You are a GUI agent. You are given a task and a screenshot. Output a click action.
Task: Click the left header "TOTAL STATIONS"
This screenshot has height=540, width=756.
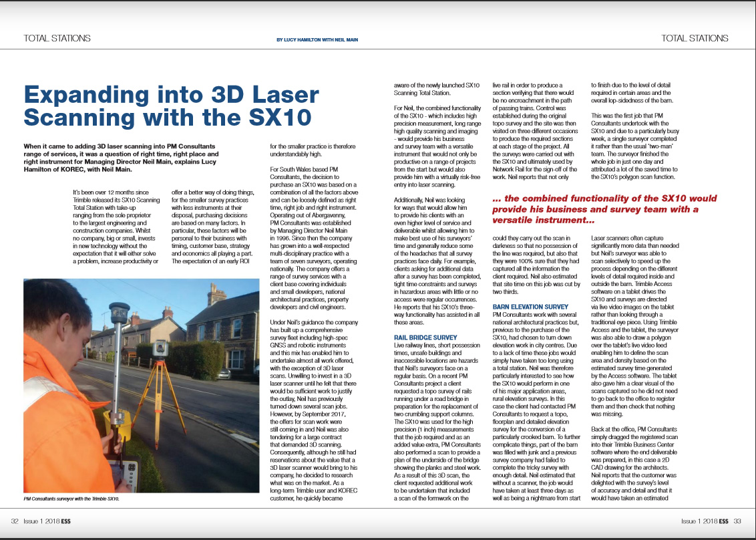point(57,38)
